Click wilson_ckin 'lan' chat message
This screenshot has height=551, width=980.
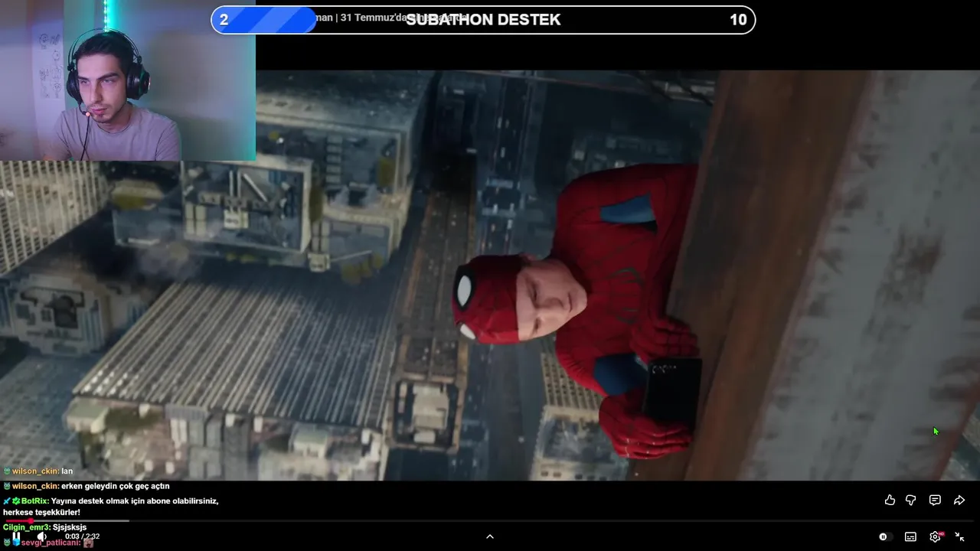tap(67, 471)
